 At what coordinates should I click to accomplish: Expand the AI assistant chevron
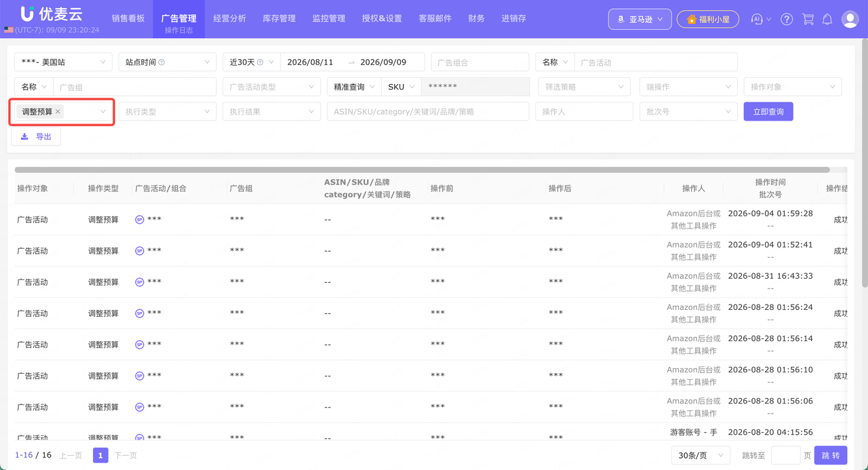click(x=768, y=20)
